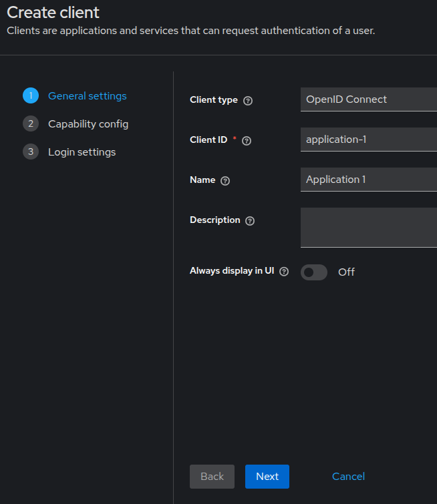Open the Client ID help tooltip icon

247,141
